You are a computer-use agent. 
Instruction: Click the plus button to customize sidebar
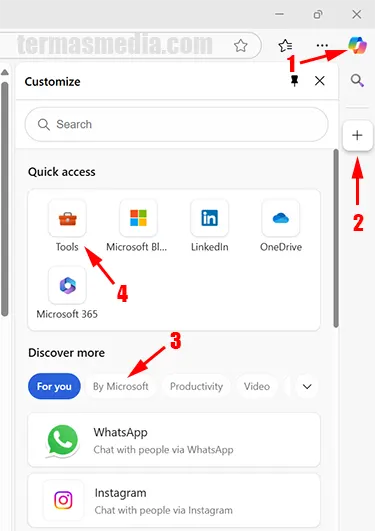pos(357,135)
